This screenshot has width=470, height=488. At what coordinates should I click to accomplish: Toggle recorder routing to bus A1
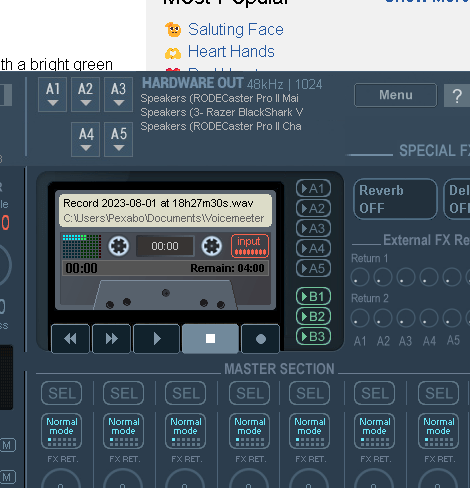[x=313, y=189]
